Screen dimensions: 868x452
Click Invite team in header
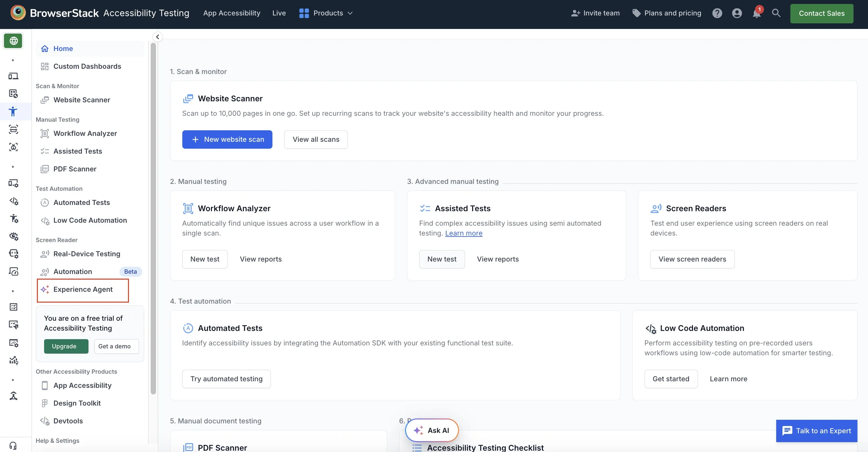click(x=595, y=13)
